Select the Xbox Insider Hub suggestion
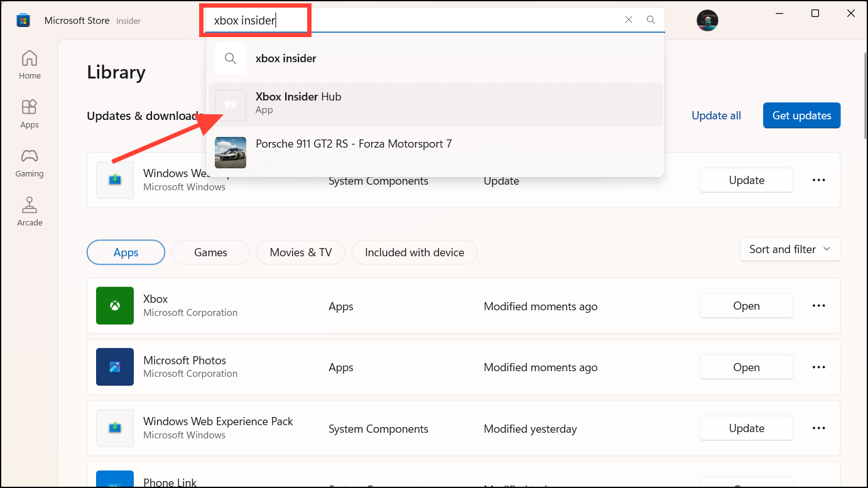 point(435,104)
